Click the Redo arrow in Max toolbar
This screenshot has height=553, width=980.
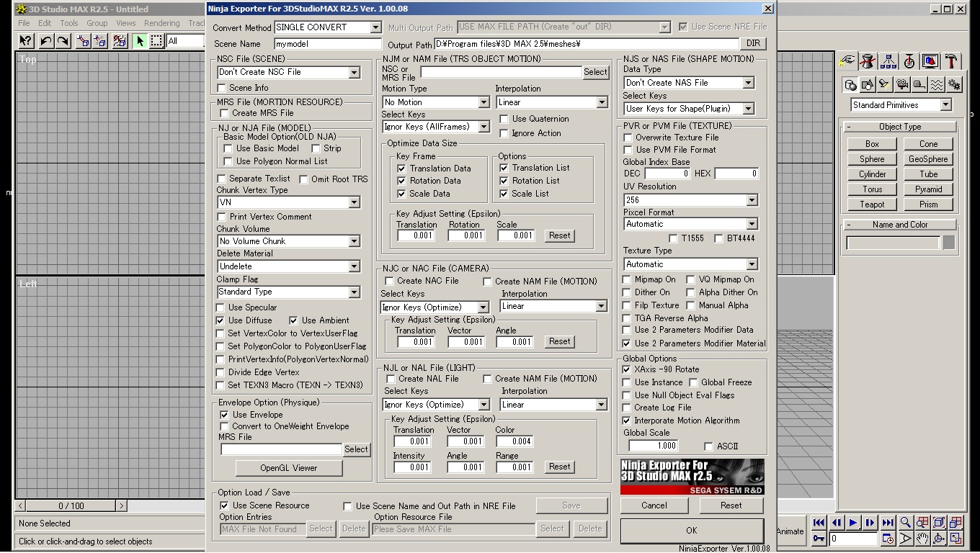click(63, 41)
